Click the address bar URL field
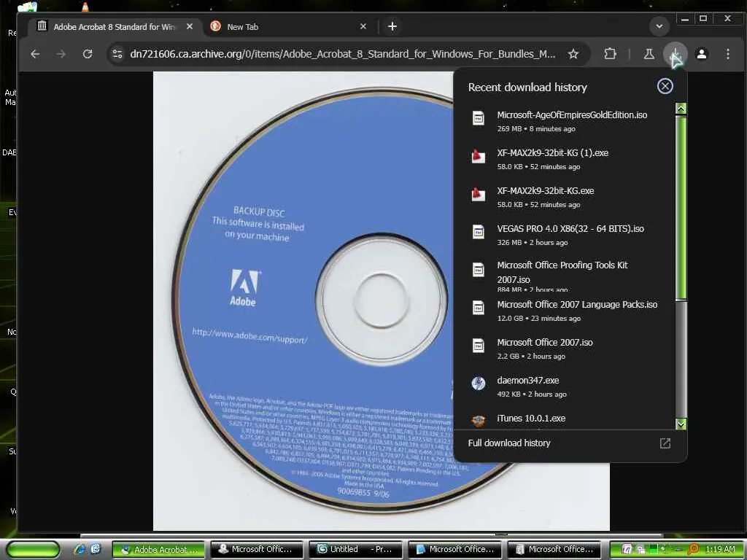Image resolution: width=747 pixels, height=560 pixels. coord(343,54)
